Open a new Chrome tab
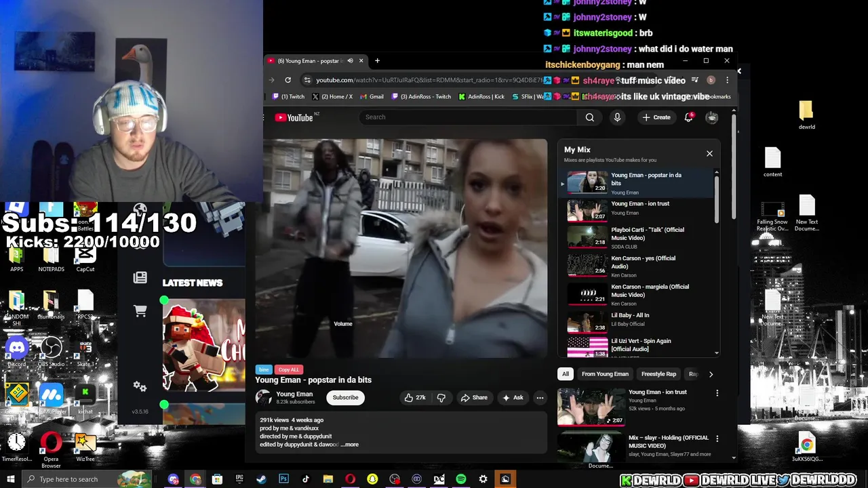868x488 pixels. click(x=377, y=61)
